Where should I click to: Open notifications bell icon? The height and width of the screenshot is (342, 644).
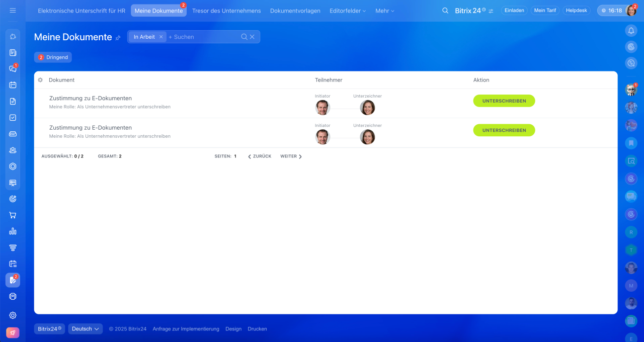click(631, 31)
